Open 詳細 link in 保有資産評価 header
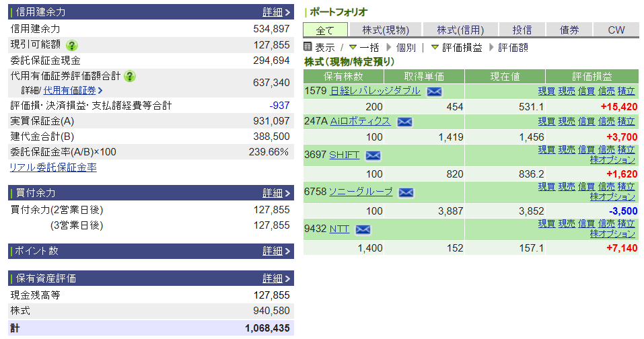 pos(276,278)
